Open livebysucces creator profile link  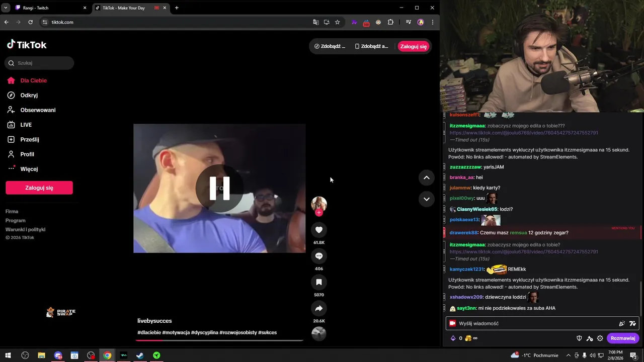pyautogui.click(x=154, y=321)
